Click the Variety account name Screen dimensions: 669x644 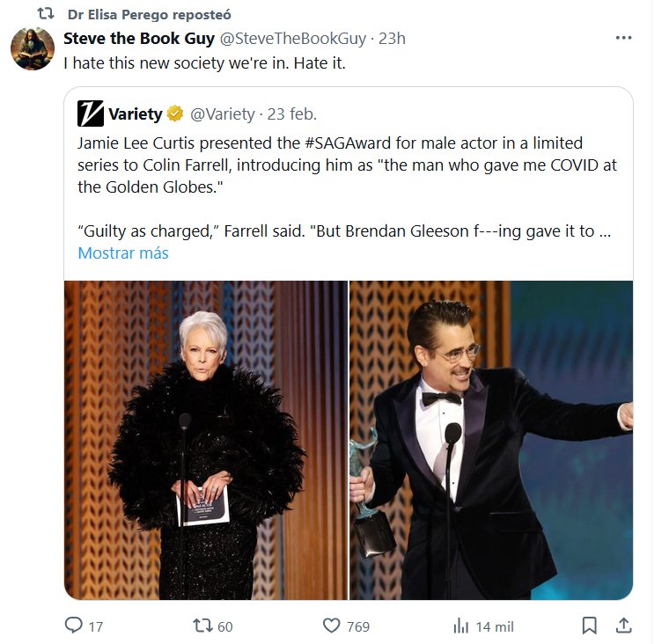point(136,113)
